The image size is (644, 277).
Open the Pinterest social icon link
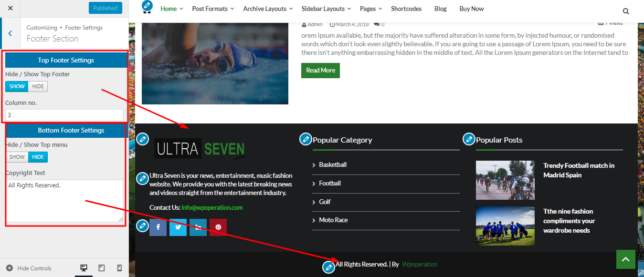pyautogui.click(x=218, y=227)
